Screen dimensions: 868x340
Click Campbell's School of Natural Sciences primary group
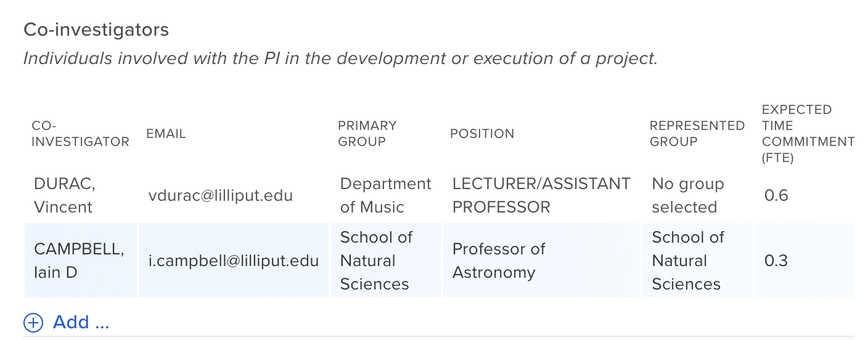coord(376,261)
